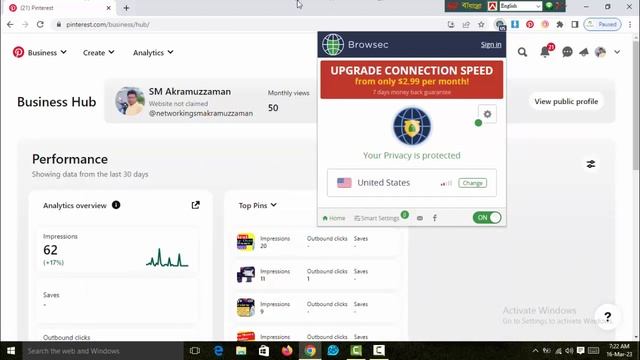640x360 pixels.
Task: Expand the Top Pins dropdown
Action: coord(258,205)
